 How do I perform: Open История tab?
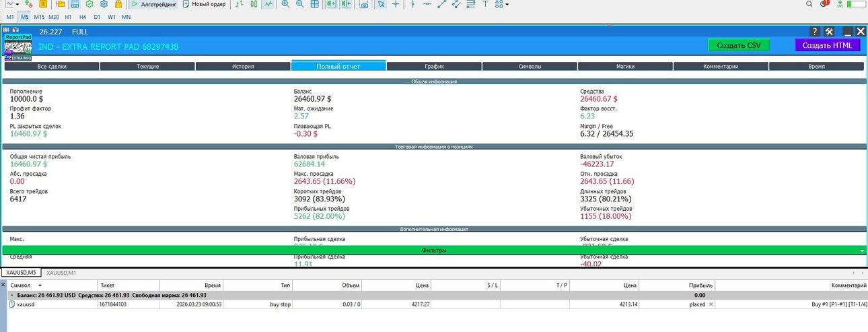pos(243,67)
